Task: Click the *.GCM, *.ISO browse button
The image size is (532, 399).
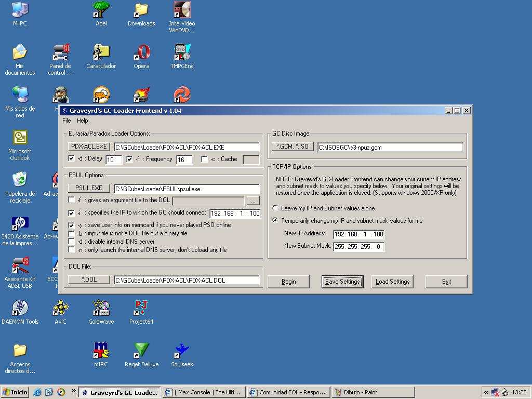Action: [x=292, y=147]
